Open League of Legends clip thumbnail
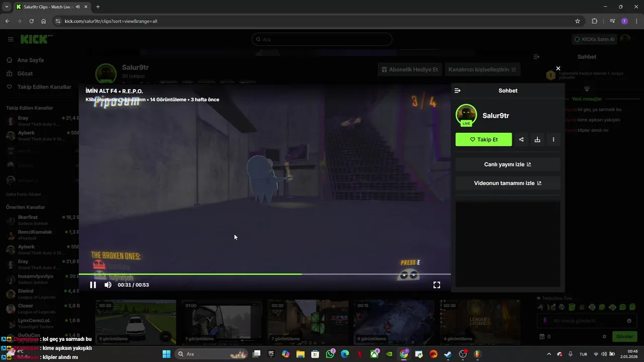The height and width of the screenshot is (362, 644). (x=480, y=322)
